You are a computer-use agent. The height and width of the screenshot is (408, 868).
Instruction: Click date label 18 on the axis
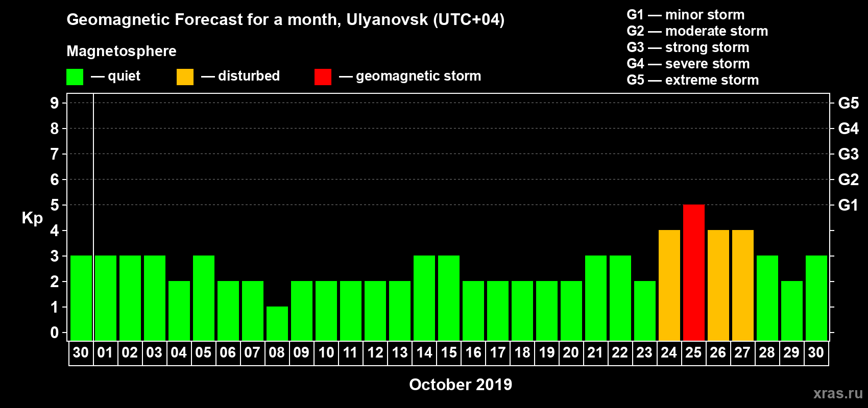point(522,353)
